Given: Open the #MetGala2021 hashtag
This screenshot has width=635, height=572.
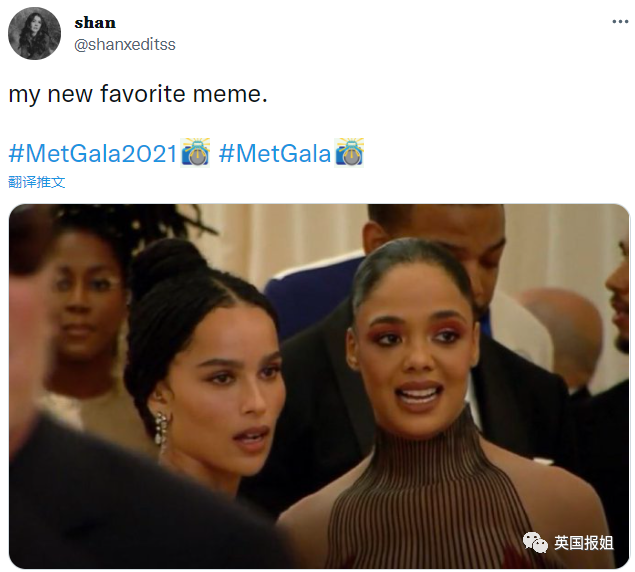Looking at the screenshot, I should (93, 154).
